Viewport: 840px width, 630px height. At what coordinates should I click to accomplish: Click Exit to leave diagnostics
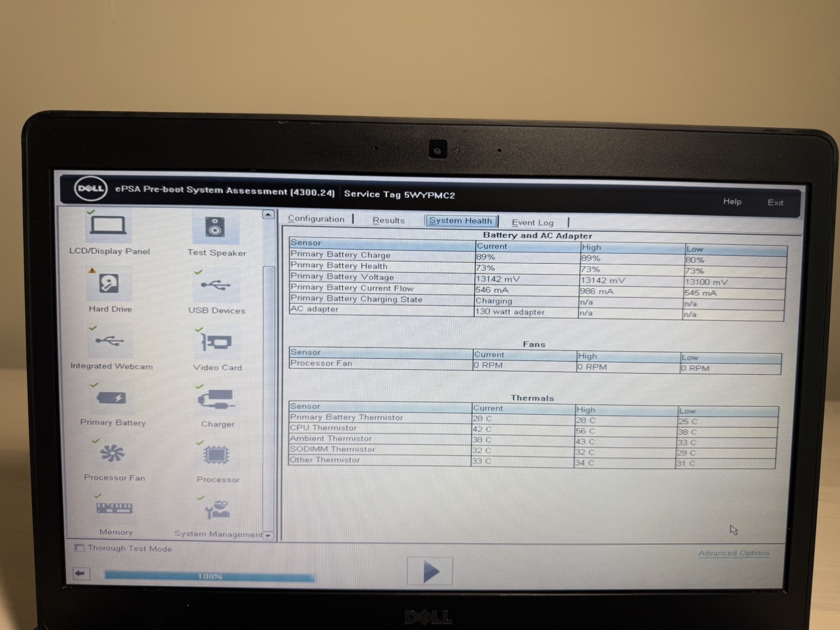click(775, 202)
